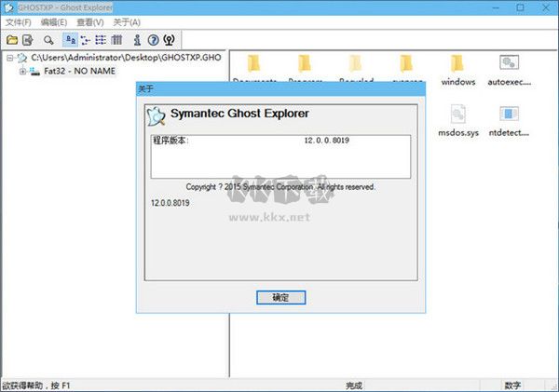
Task: Select the Program folder in file pane
Action: [x=305, y=64]
